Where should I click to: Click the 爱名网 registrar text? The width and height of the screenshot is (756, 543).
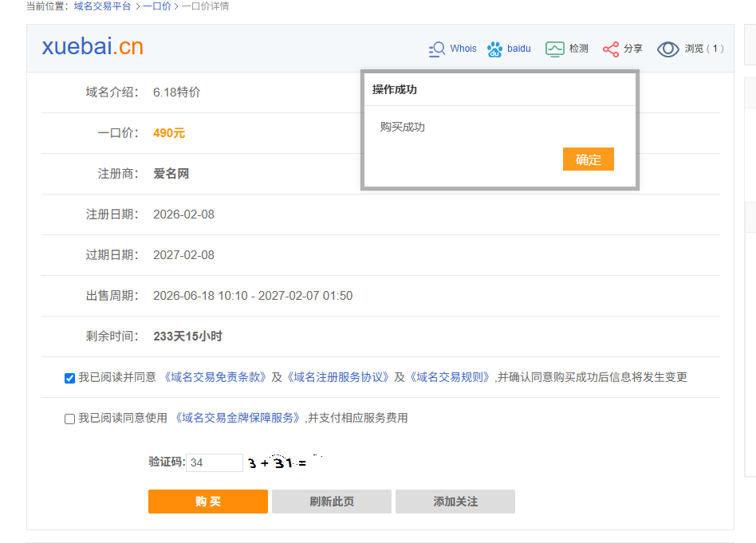pos(171,174)
